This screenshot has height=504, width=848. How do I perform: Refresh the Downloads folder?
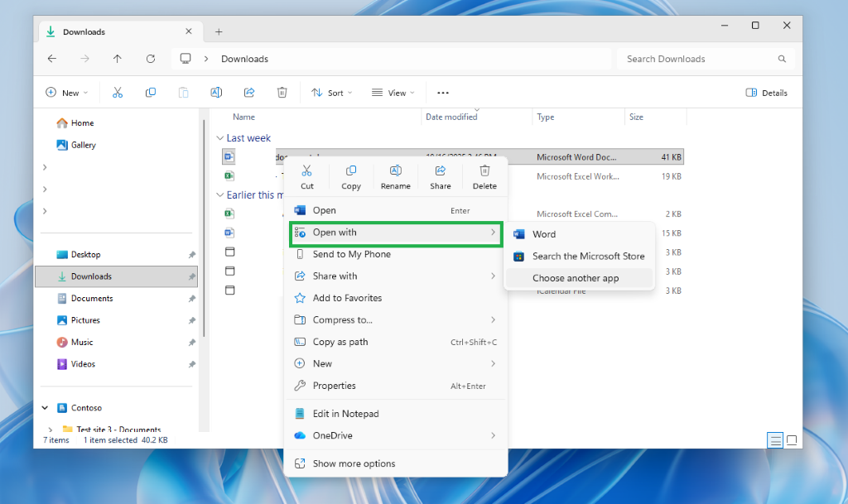[151, 59]
